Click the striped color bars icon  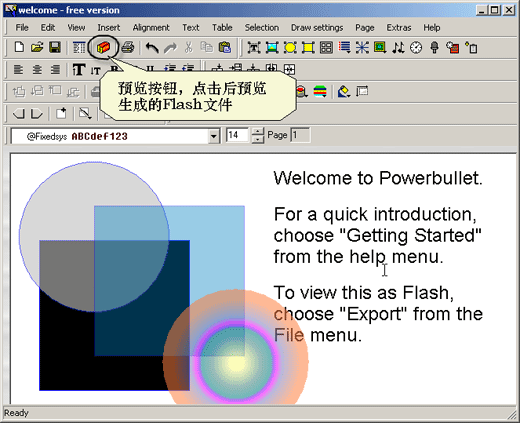[x=320, y=91]
